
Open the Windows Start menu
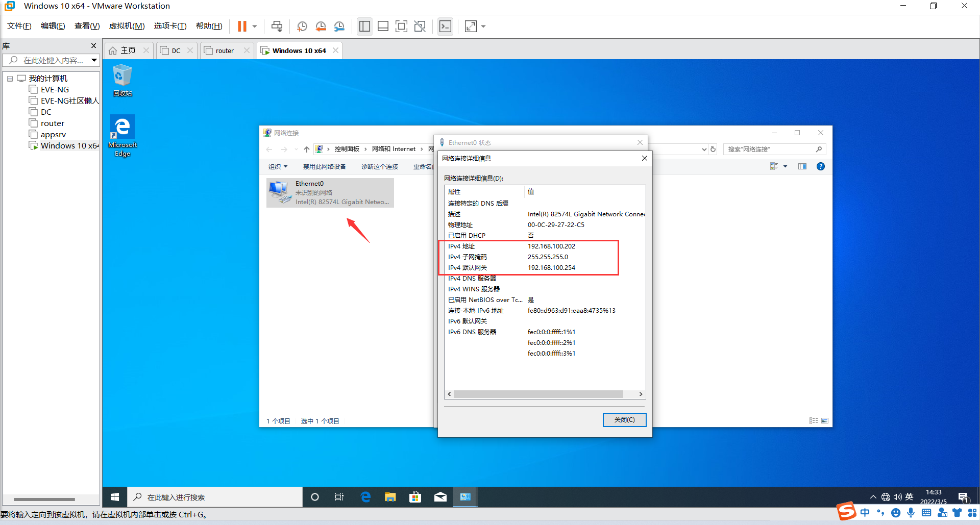[115, 497]
